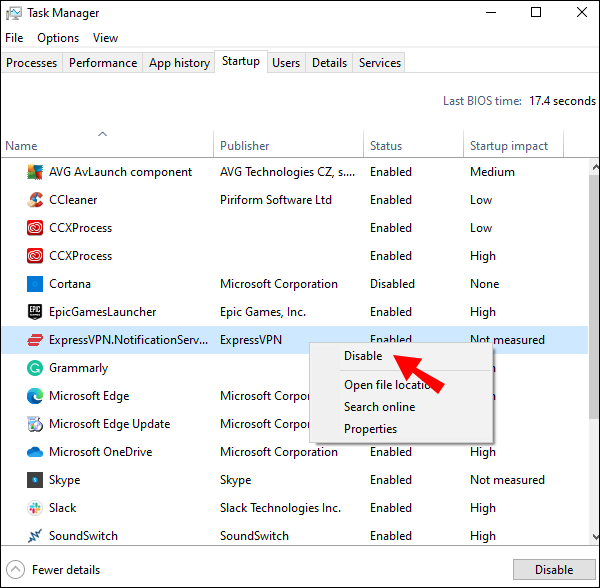Open the File menu
The image size is (600, 588).
[14, 38]
